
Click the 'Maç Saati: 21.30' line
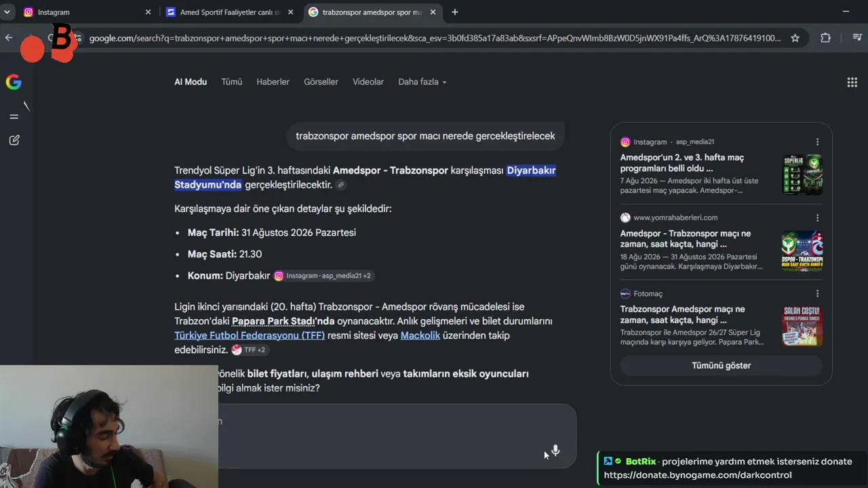[224, 254]
